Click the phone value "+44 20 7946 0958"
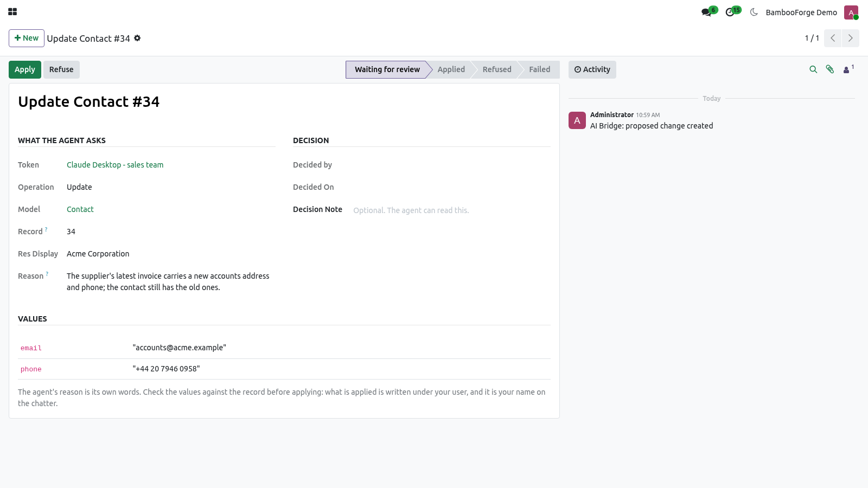The height and width of the screenshot is (488, 868). point(166,369)
